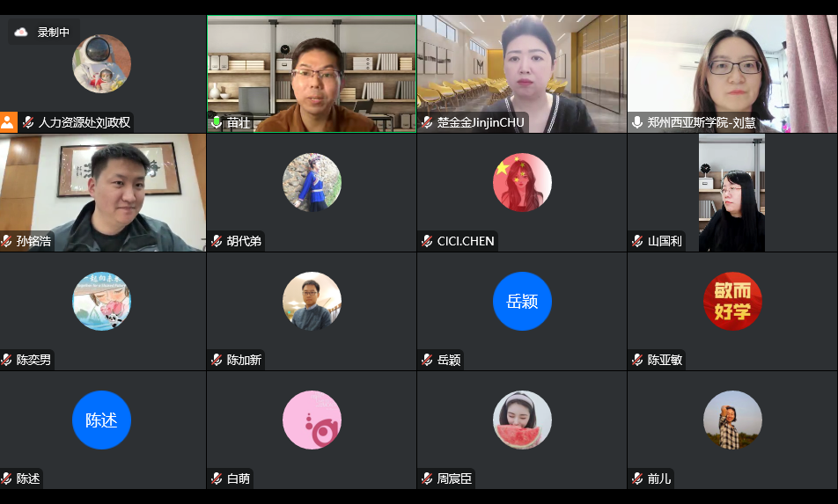
Task: Click CICI.CHEN's red flag avatar
Action: click(x=522, y=183)
